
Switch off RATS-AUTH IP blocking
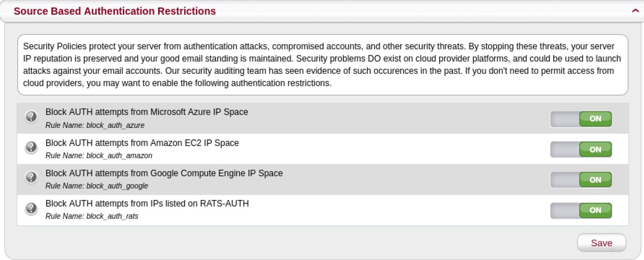(x=581, y=210)
